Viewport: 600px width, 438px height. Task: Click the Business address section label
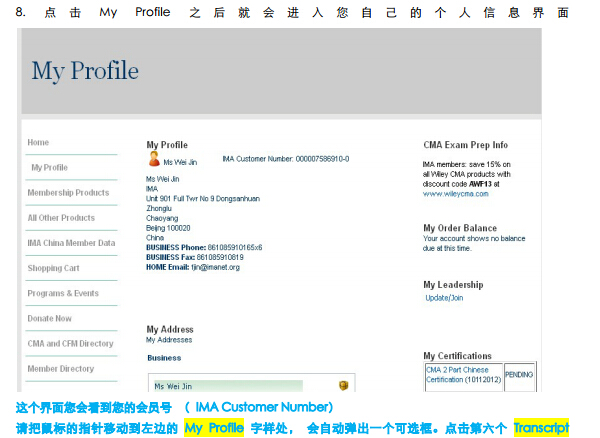(x=164, y=357)
